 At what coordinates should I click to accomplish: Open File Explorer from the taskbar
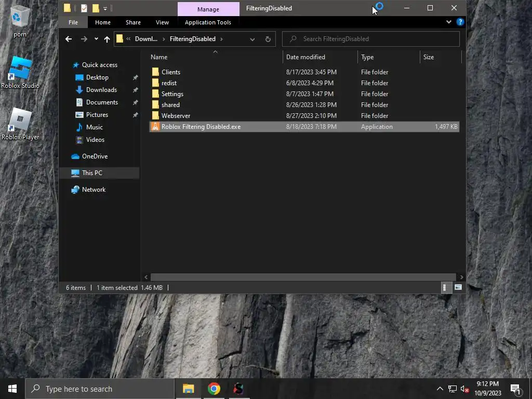click(x=188, y=389)
